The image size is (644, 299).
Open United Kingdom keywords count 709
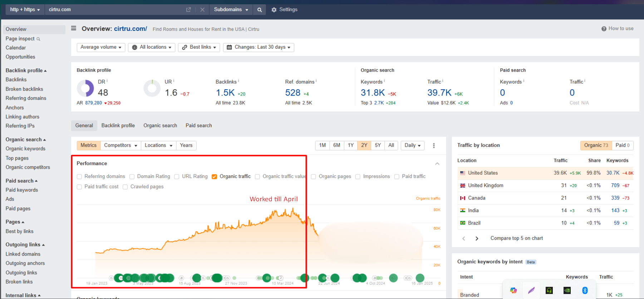point(615,185)
